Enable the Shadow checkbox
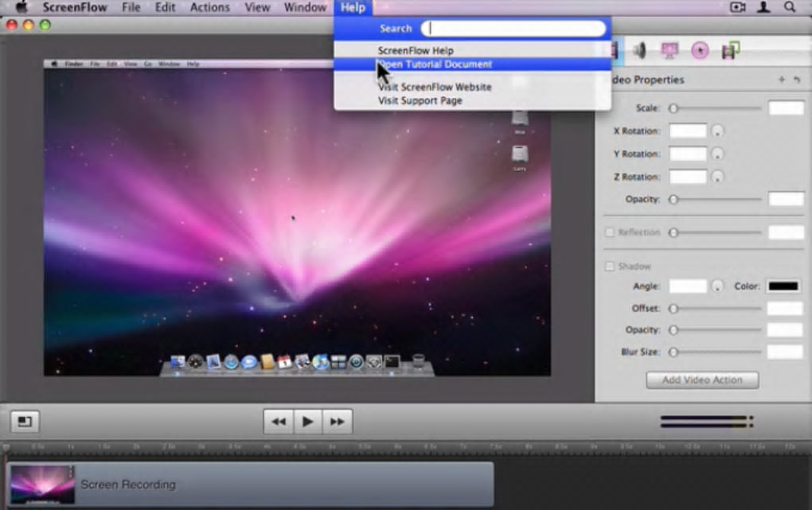812x510 pixels. coord(610,266)
